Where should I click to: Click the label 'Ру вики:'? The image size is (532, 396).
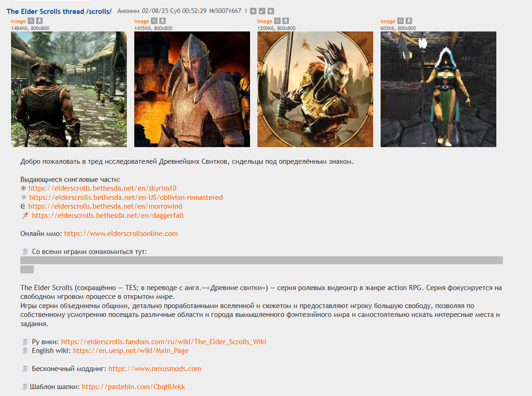(45, 341)
